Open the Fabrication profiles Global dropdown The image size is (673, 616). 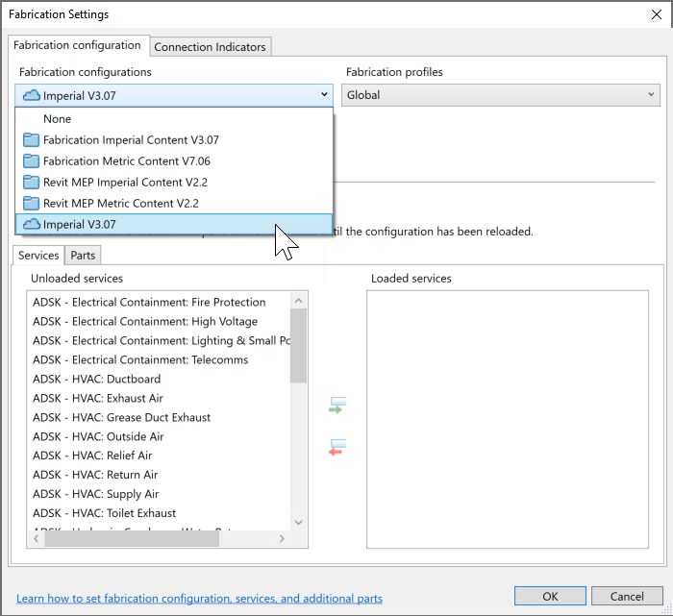500,95
